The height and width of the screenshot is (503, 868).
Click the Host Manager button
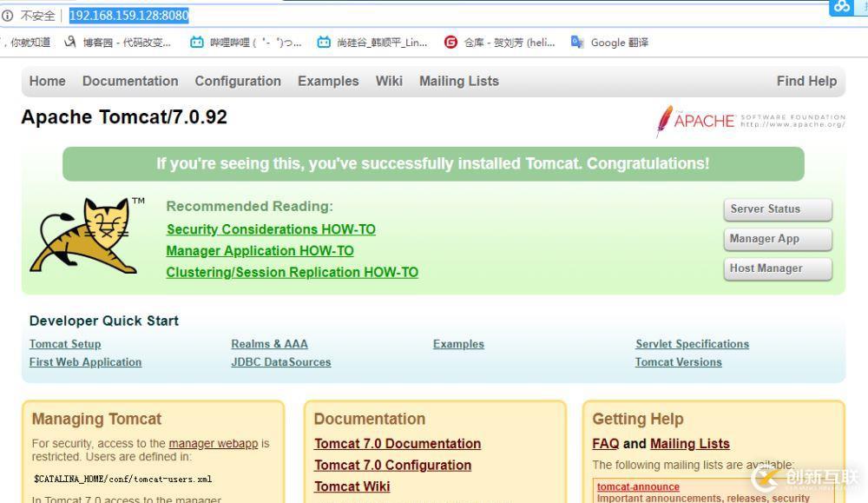coord(778,268)
